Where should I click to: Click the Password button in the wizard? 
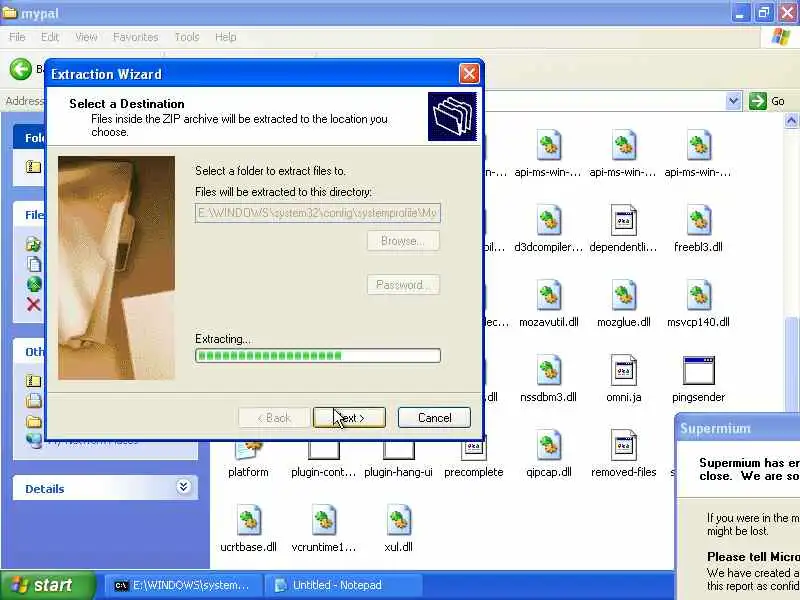click(403, 285)
